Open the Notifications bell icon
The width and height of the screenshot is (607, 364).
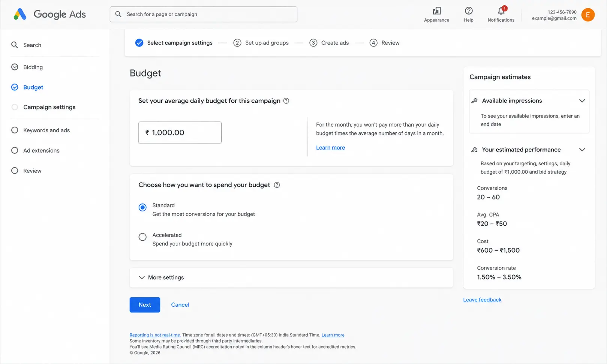click(501, 10)
